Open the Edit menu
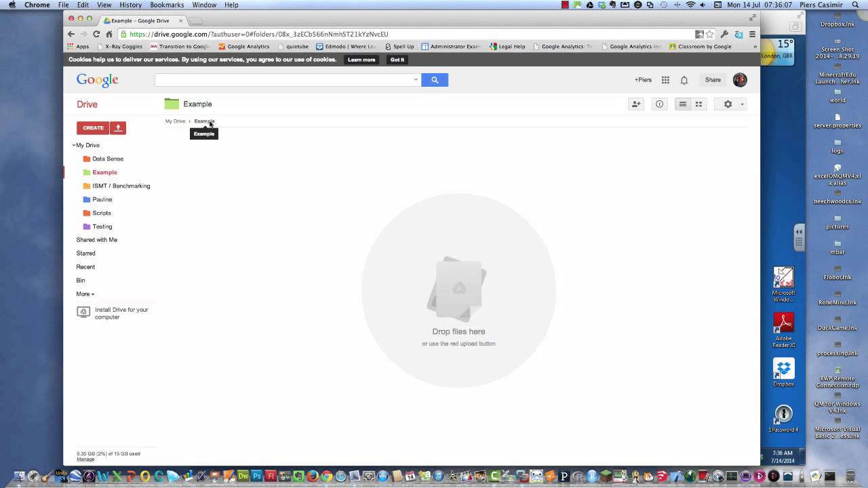Viewport: 868px width, 488px height. [83, 5]
